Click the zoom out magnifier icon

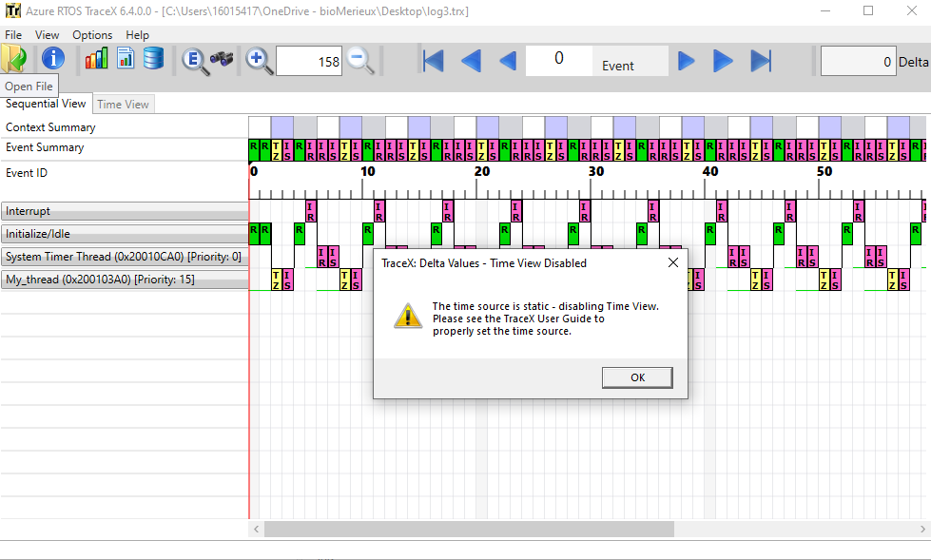click(x=359, y=61)
